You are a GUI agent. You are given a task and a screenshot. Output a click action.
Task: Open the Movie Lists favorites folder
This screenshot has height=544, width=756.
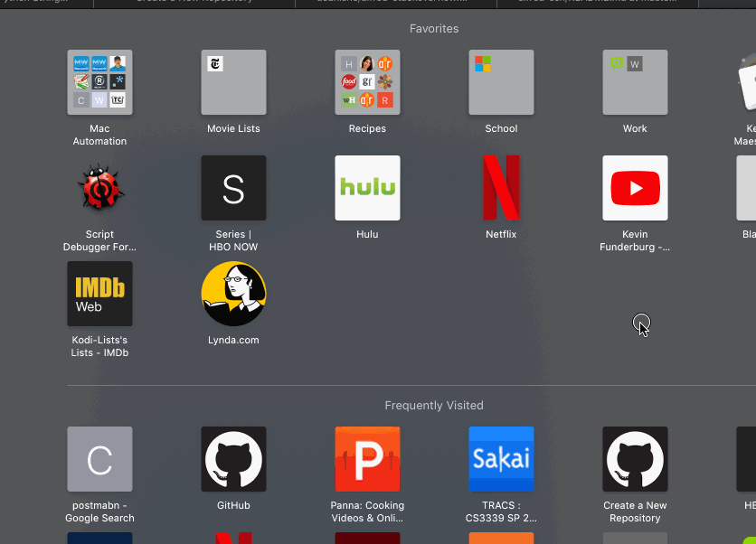[x=233, y=82]
